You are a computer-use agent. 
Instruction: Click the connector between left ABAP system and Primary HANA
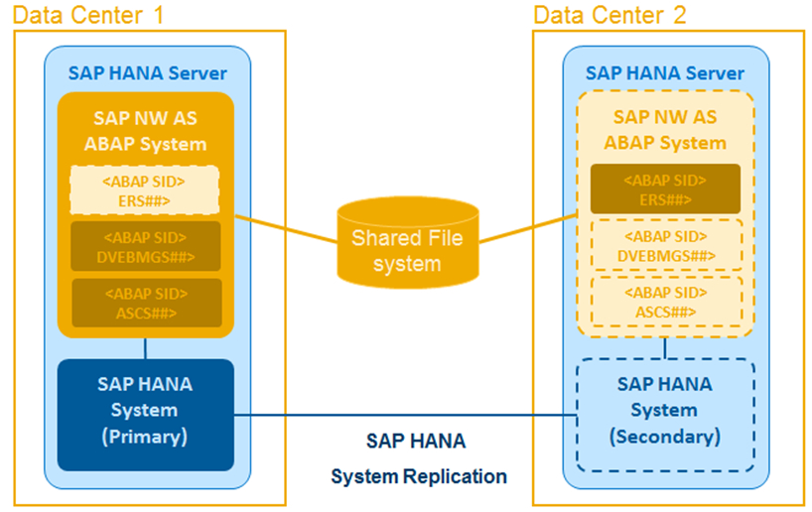pos(146,348)
